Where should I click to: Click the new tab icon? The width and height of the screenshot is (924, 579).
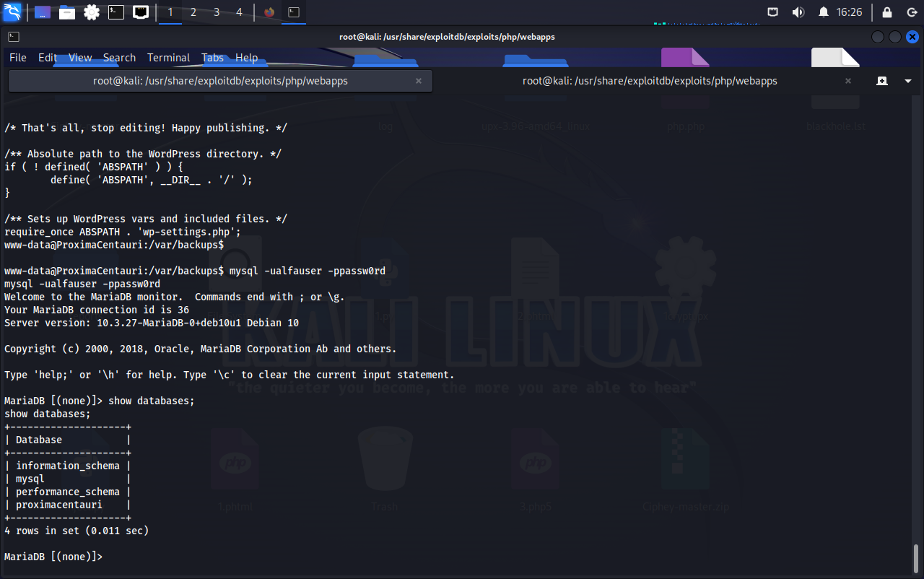click(x=882, y=81)
